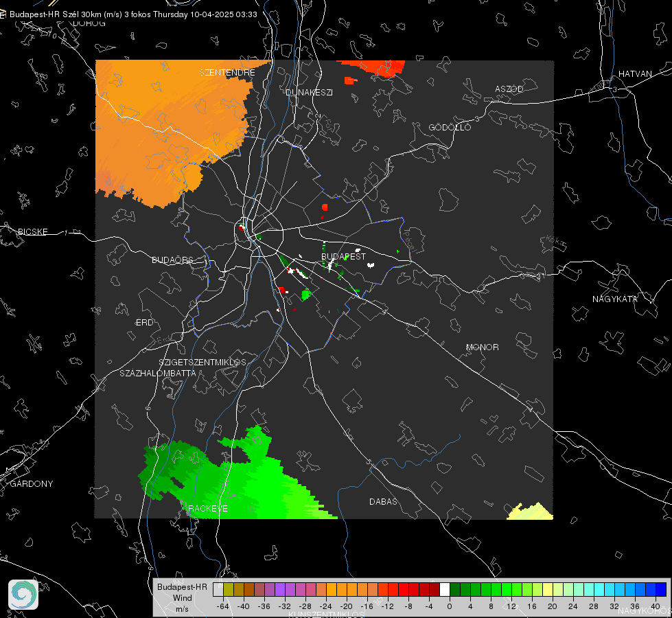Click the yellow wind patch east of DABAS

530,512
